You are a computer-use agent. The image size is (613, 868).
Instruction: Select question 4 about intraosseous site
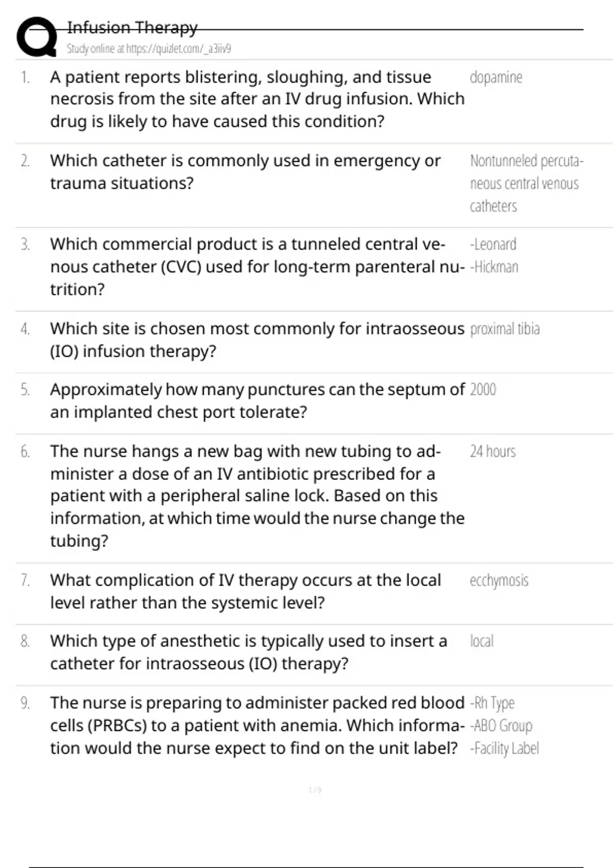pyautogui.click(x=257, y=340)
